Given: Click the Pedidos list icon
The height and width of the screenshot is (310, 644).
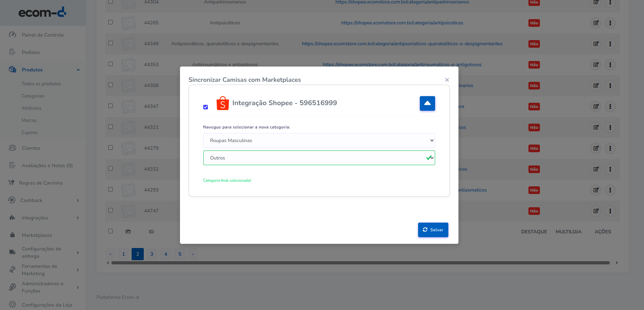Looking at the screenshot, I should coord(13,52).
